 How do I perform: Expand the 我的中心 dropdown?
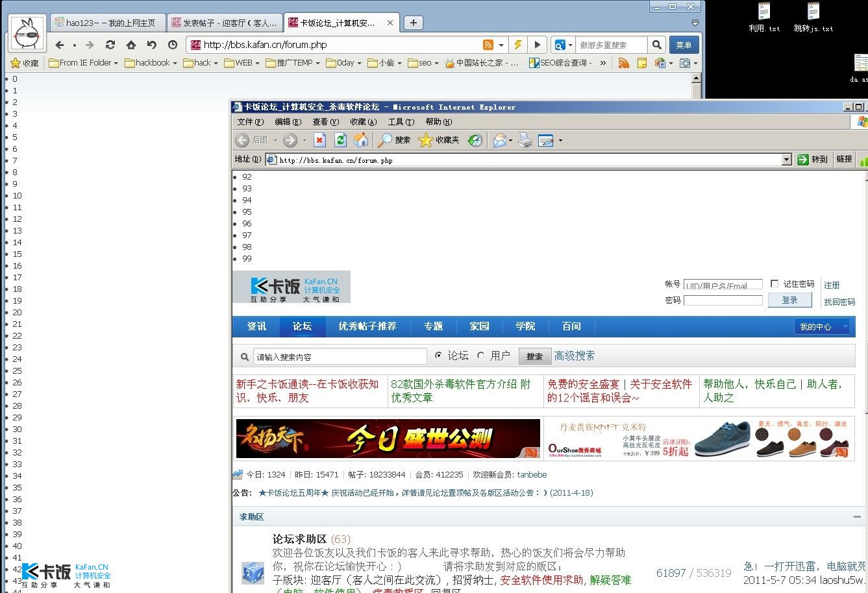822,326
